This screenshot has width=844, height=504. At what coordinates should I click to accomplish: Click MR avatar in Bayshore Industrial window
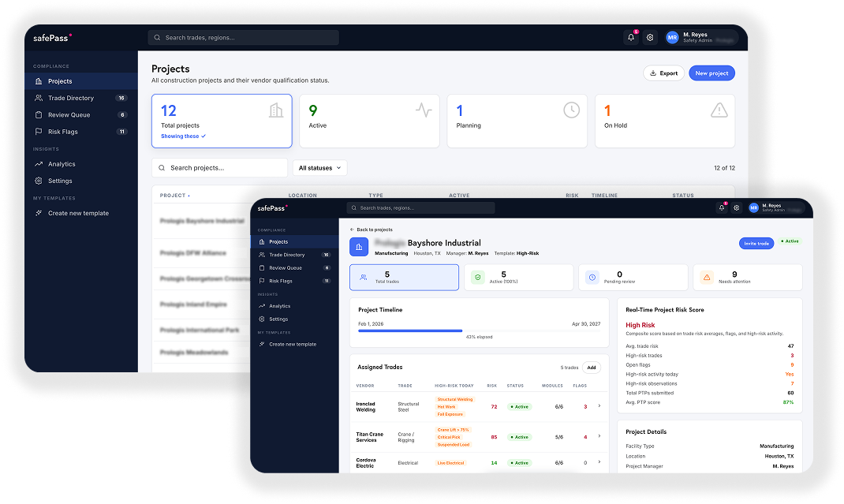pyautogui.click(x=753, y=208)
